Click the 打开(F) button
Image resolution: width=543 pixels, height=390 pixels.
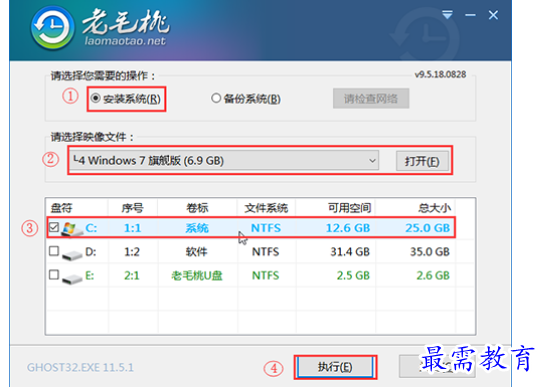pos(422,161)
